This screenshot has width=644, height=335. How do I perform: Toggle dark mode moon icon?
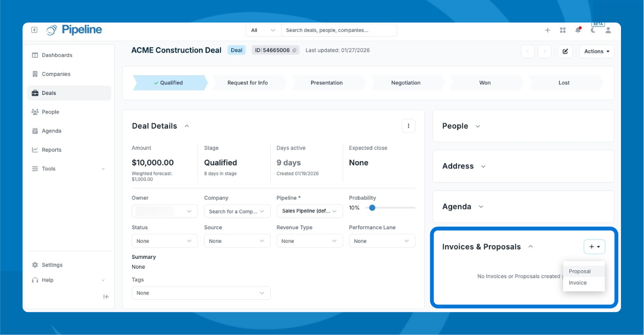(593, 30)
